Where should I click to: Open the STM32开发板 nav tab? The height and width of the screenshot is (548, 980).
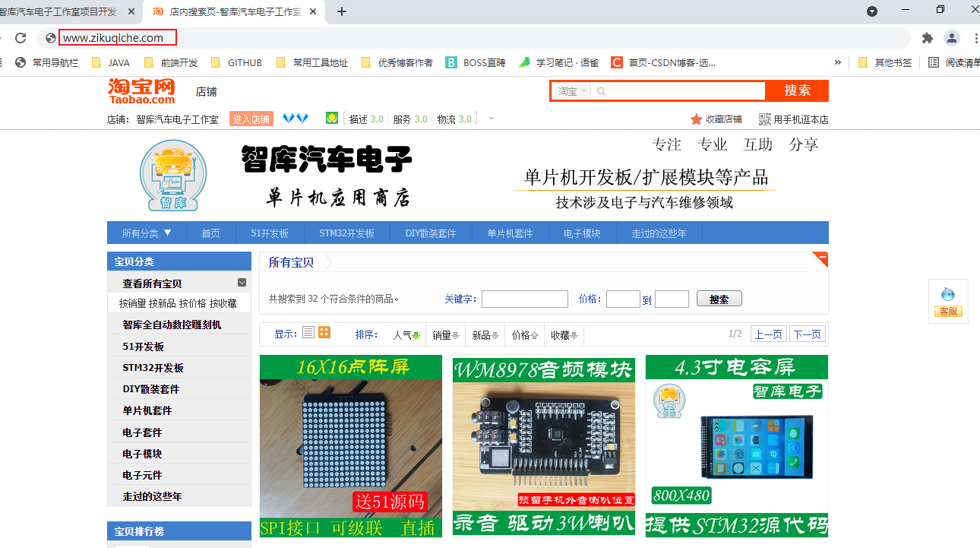346,233
